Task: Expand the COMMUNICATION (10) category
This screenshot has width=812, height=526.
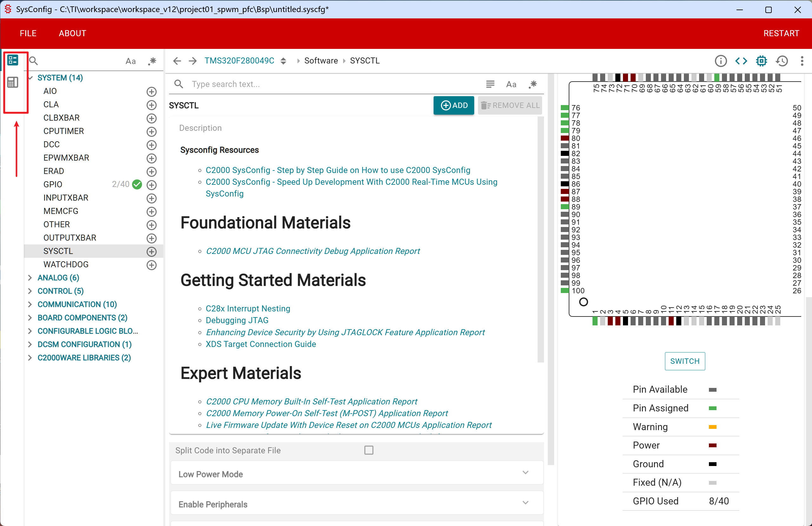Action: click(x=30, y=304)
